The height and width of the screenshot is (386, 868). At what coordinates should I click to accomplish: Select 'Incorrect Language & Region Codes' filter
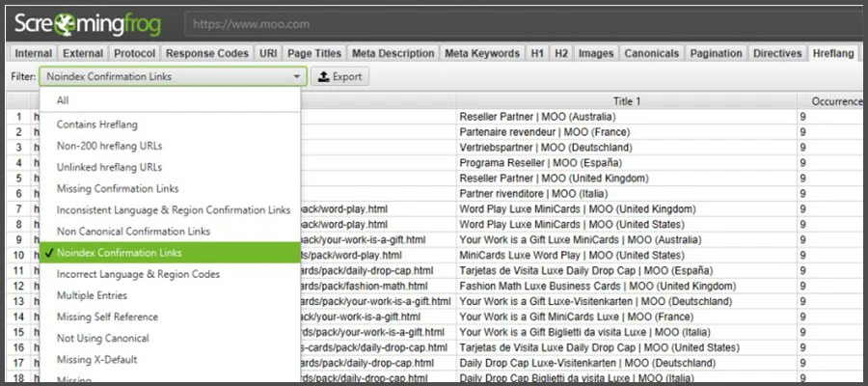tap(139, 274)
